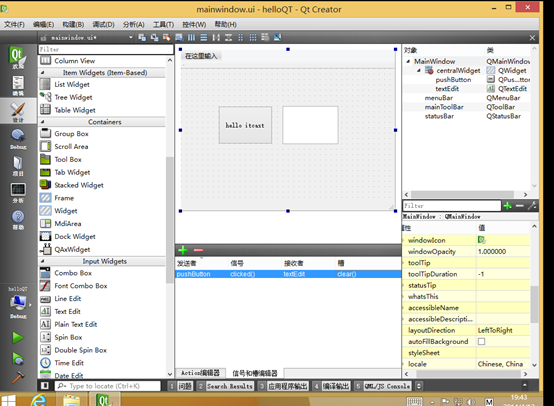Collapse centralWidget tree node
This screenshot has height=406, width=554.
tap(419, 71)
